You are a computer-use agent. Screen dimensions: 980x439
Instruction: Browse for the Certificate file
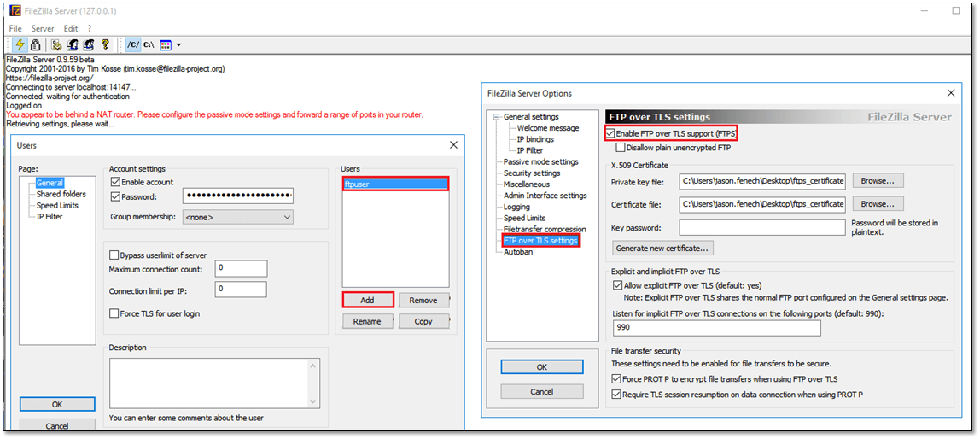[x=878, y=204]
